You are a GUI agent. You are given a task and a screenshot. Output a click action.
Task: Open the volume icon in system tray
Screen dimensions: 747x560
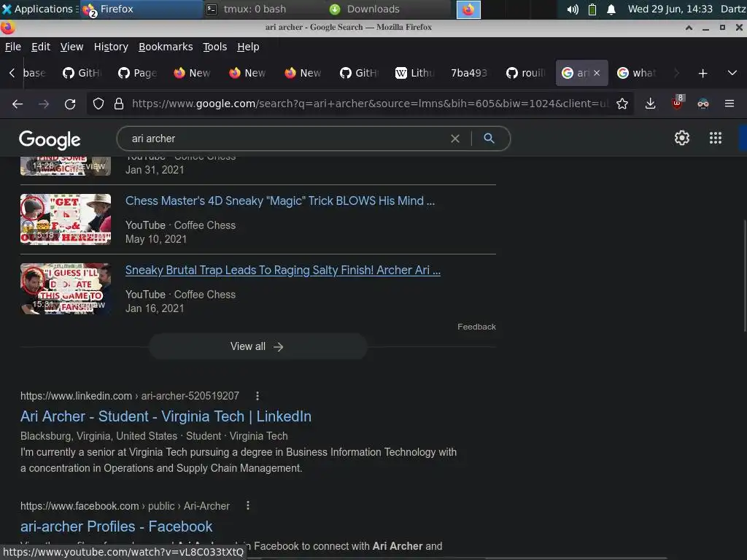pos(572,9)
